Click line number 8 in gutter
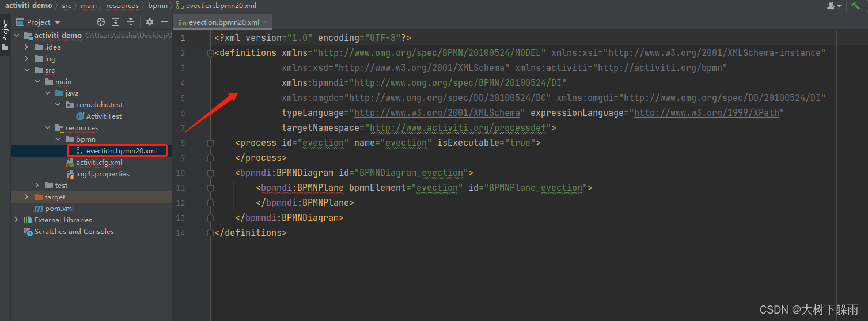The width and height of the screenshot is (868, 321). pyautogui.click(x=183, y=143)
